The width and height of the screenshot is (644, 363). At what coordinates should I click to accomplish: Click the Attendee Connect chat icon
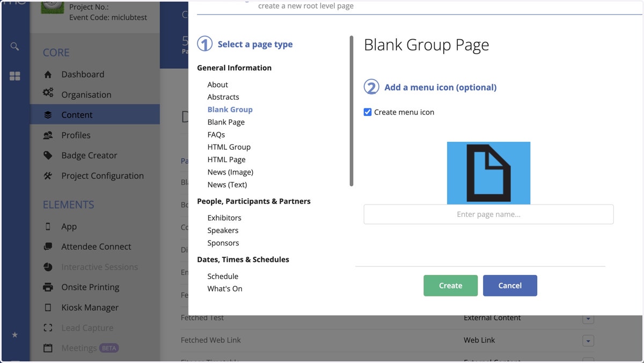coord(48,246)
